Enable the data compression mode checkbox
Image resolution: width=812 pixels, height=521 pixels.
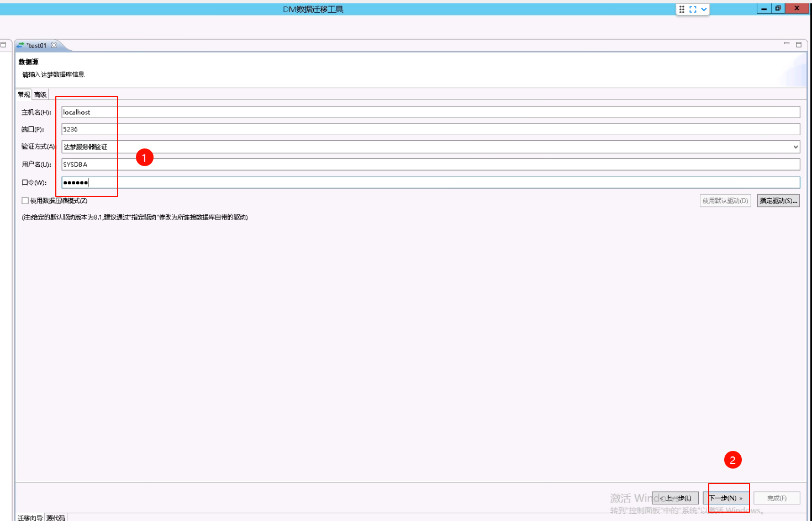point(25,201)
